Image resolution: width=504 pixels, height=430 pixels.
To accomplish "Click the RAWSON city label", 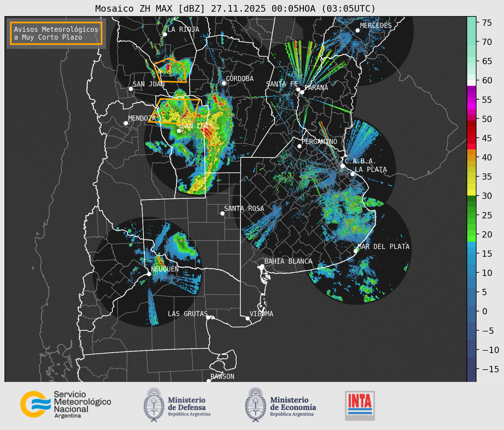I will pyautogui.click(x=222, y=376).
